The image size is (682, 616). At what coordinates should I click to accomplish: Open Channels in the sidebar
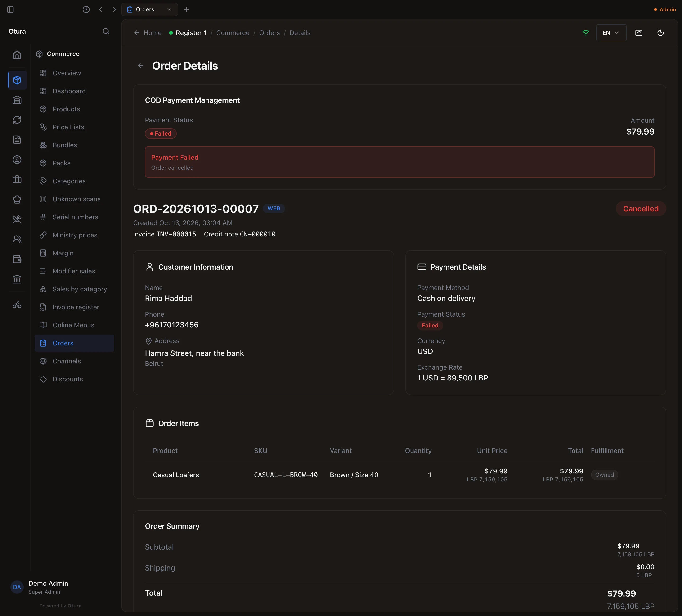pyautogui.click(x=74, y=361)
